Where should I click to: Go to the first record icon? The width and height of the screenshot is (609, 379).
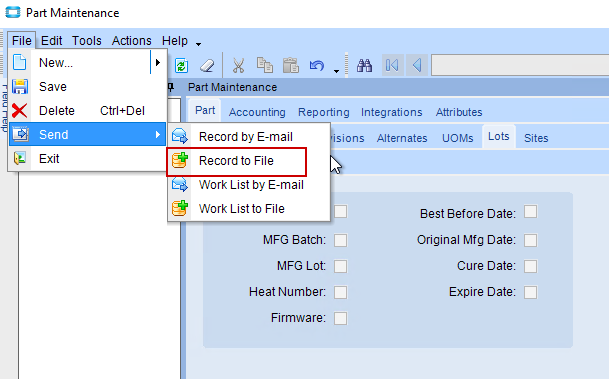click(392, 65)
